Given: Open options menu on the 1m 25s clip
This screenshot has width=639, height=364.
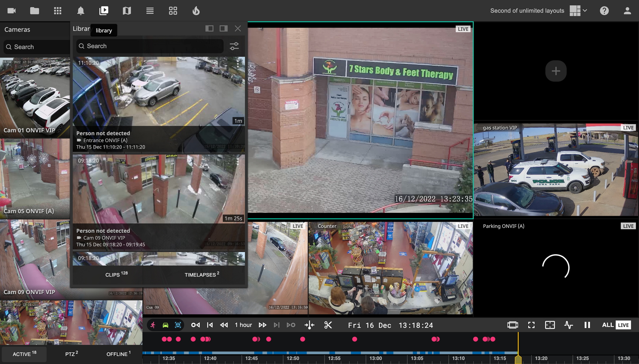Looking at the screenshot, I should [238, 161].
